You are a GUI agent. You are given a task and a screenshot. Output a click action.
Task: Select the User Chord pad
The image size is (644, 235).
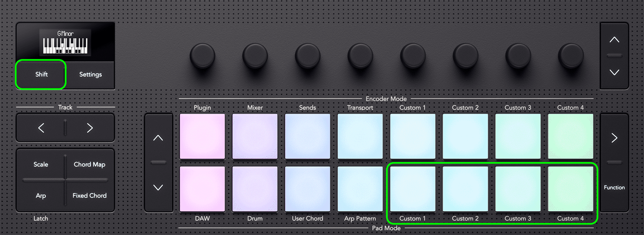coord(308,189)
